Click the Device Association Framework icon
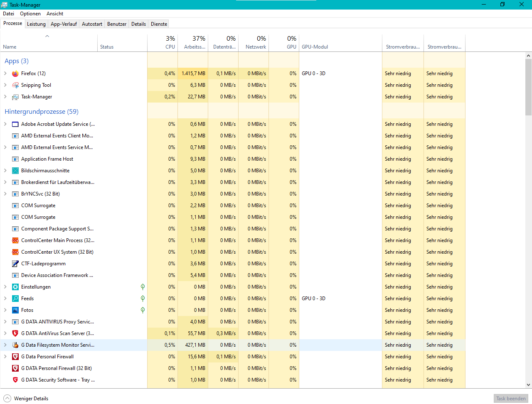The height and width of the screenshot is (404, 532). [15, 275]
